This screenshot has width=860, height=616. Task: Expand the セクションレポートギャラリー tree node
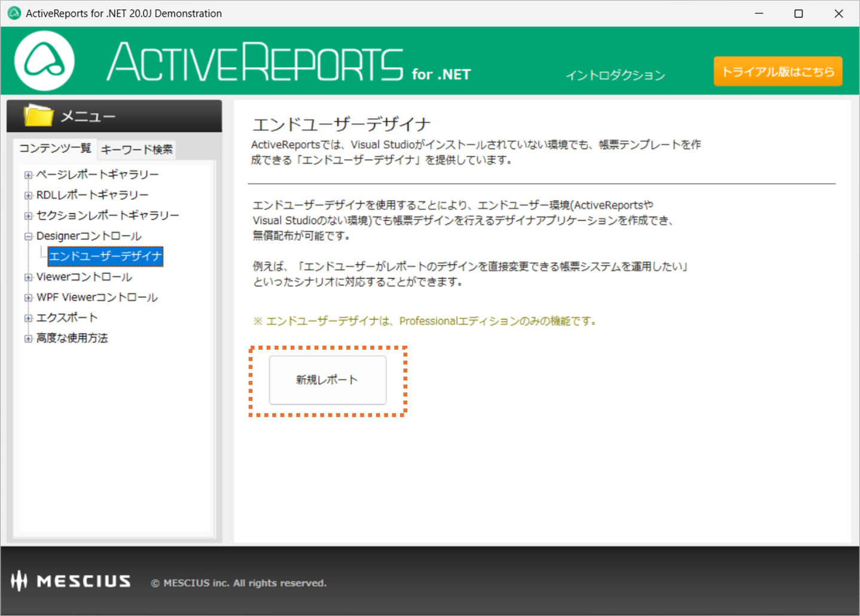[x=28, y=215]
